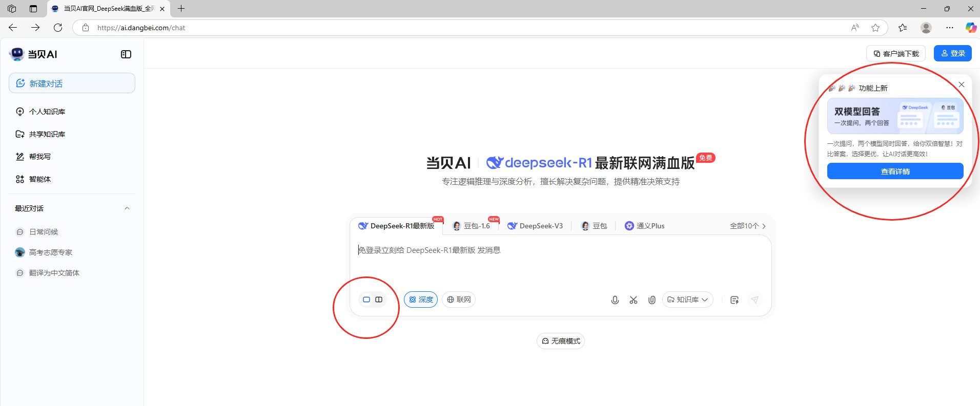Go forward with browser forward arrow

(x=35, y=28)
